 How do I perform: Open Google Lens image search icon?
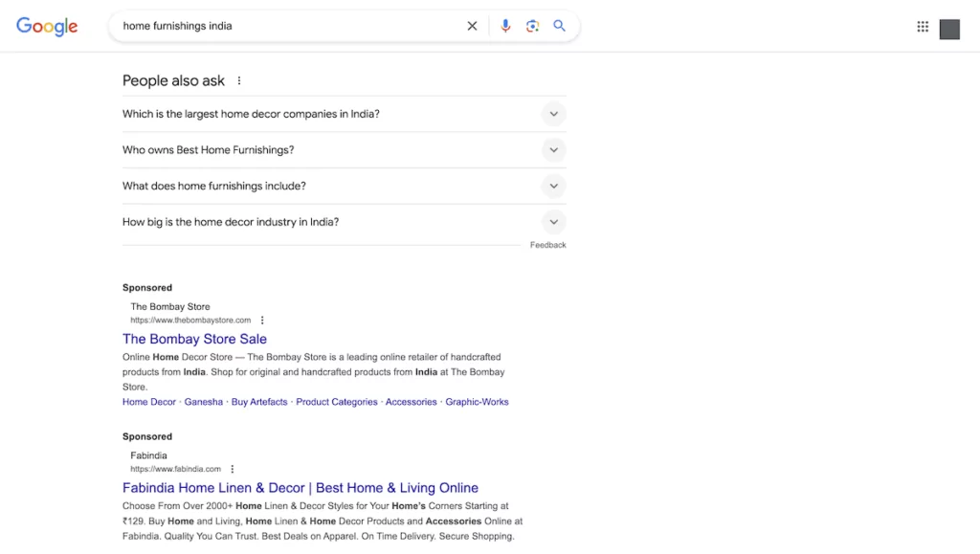tap(532, 26)
